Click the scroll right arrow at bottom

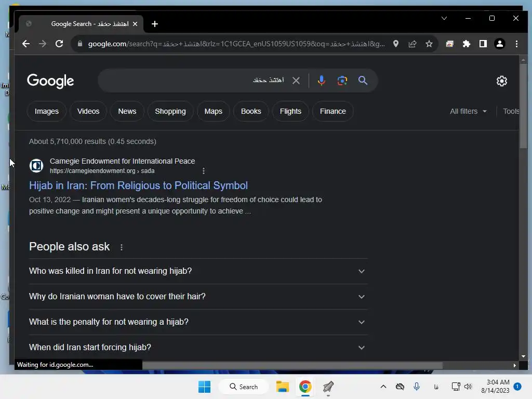(514, 365)
